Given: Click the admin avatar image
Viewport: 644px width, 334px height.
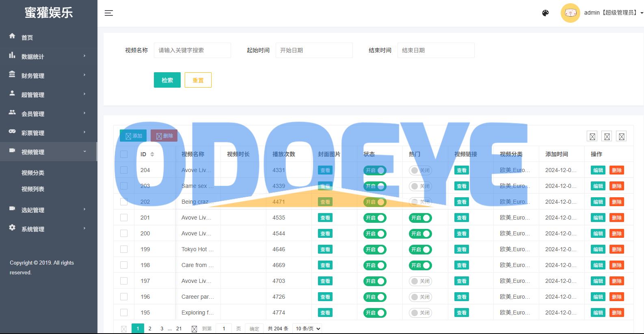Looking at the screenshot, I should coord(570,13).
